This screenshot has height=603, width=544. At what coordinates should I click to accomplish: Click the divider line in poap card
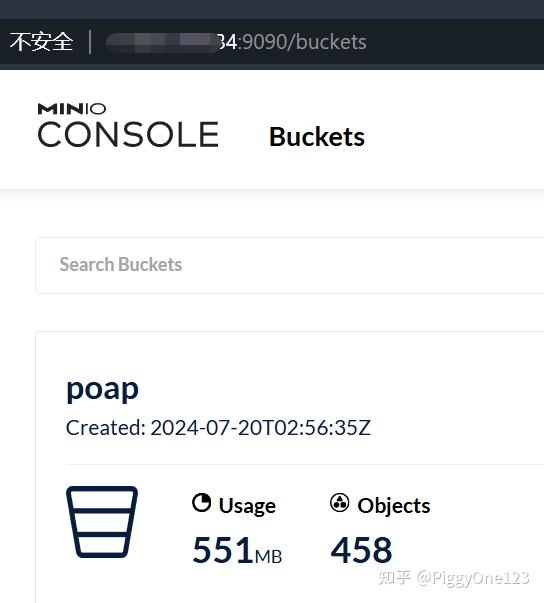(x=305, y=465)
